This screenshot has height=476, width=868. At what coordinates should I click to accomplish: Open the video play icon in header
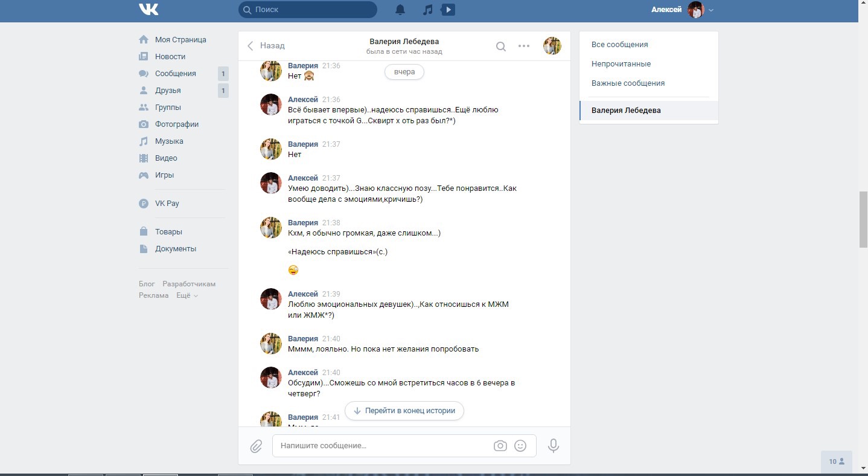[448, 10]
